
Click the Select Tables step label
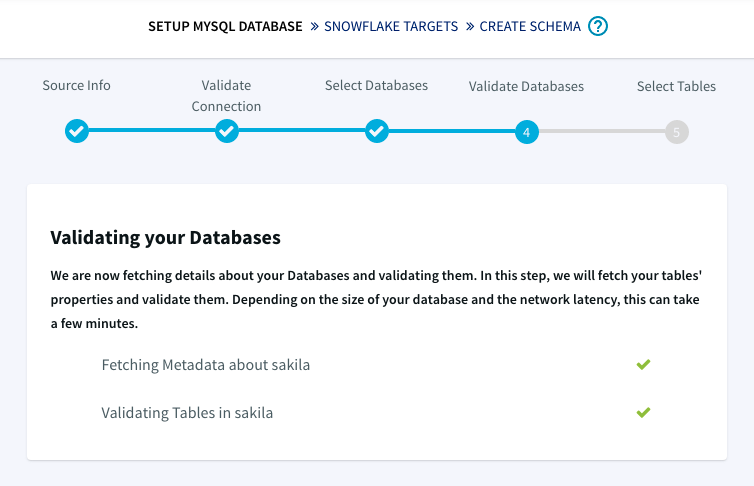pos(676,86)
